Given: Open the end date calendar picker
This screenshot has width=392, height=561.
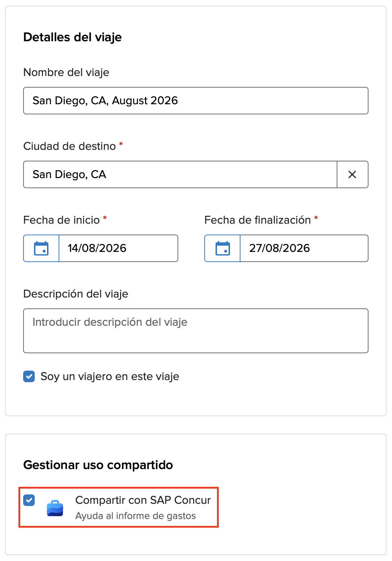Looking at the screenshot, I should (222, 248).
